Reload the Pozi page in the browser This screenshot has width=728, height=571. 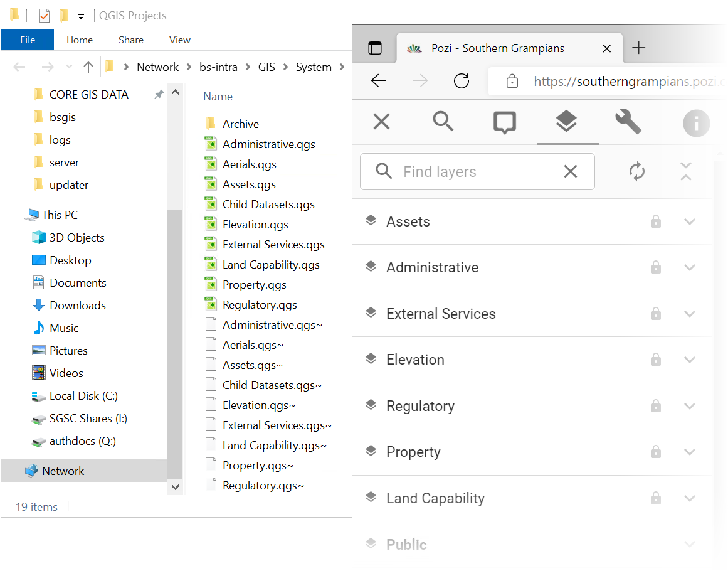tap(462, 81)
